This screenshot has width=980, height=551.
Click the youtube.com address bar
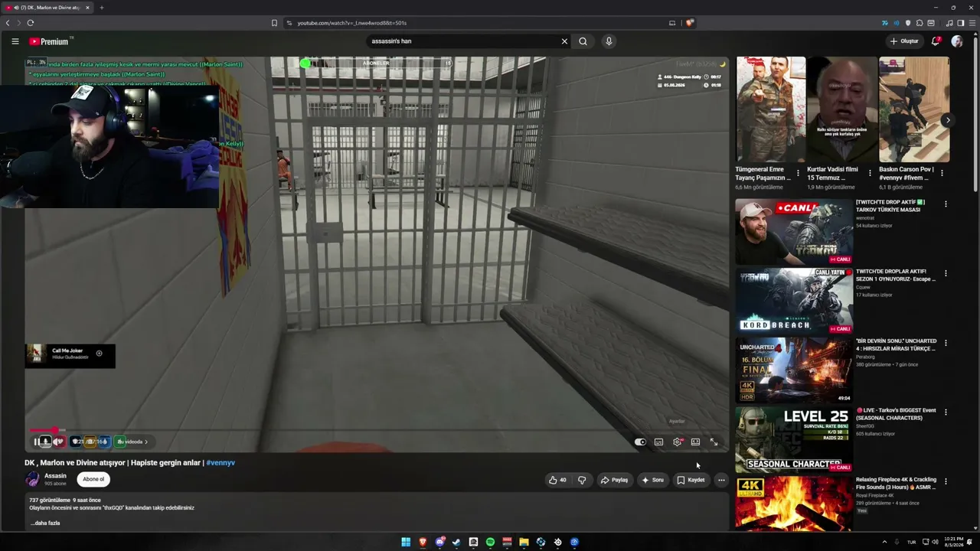475,23
